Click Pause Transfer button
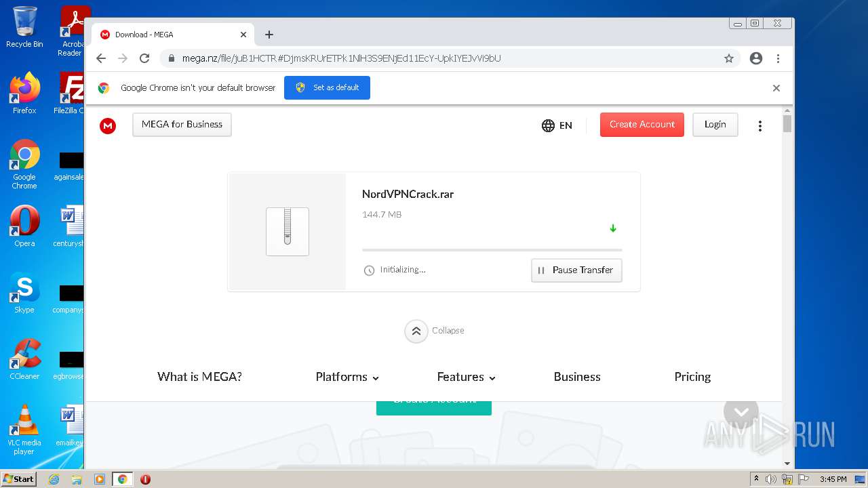Screen dimensions: 868x488 point(576,270)
